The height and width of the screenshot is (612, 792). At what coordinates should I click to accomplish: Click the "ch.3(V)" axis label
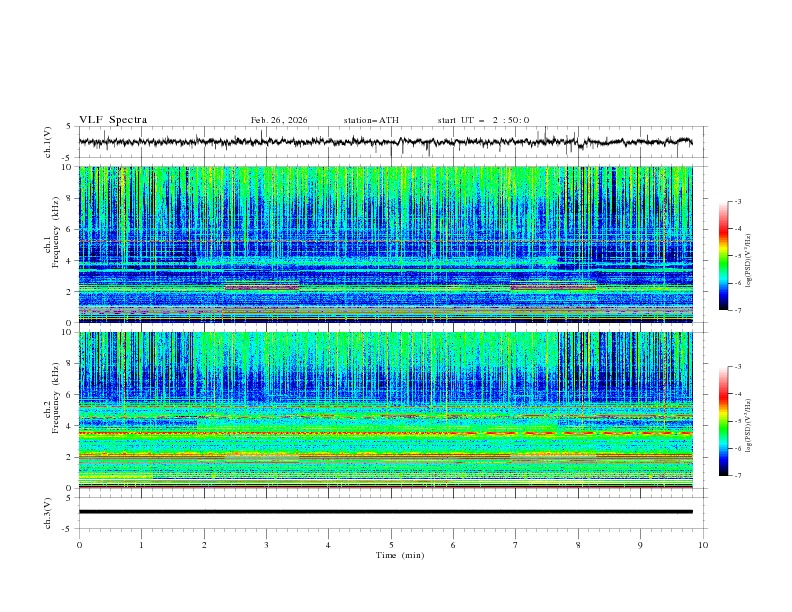(48, 513)
